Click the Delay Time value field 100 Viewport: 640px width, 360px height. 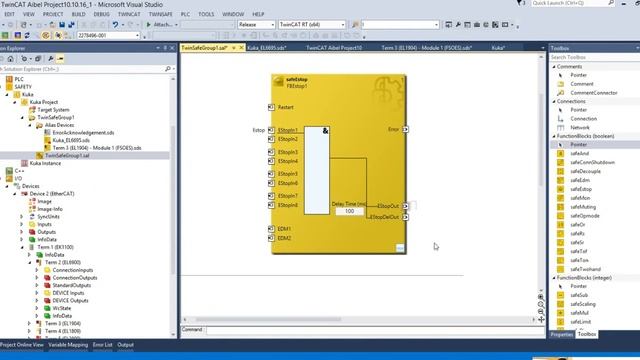coord(349,211)
